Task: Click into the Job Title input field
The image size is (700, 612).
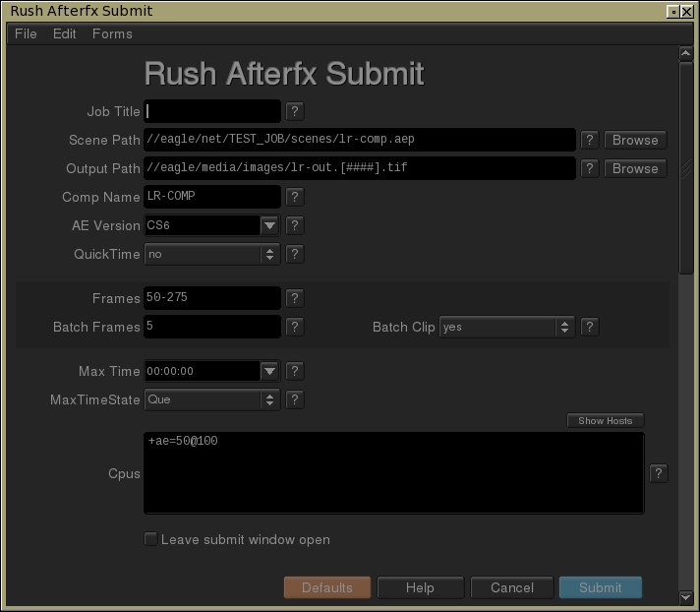Action: click(212, 112)
